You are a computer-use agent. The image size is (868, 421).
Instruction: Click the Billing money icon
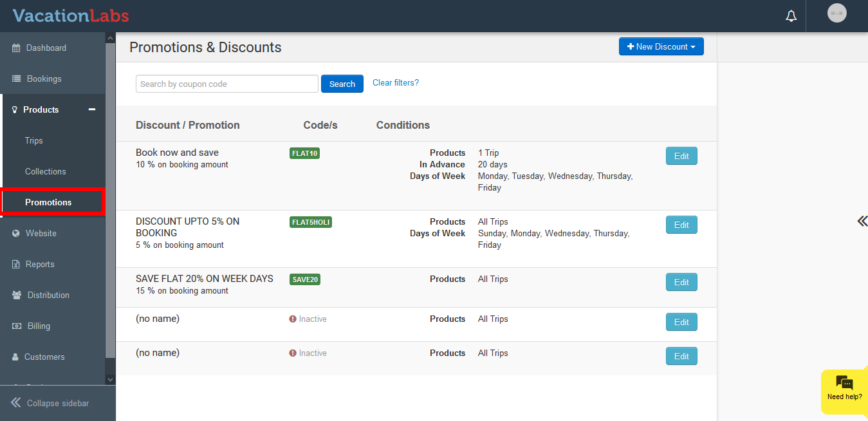pos(17,326)
